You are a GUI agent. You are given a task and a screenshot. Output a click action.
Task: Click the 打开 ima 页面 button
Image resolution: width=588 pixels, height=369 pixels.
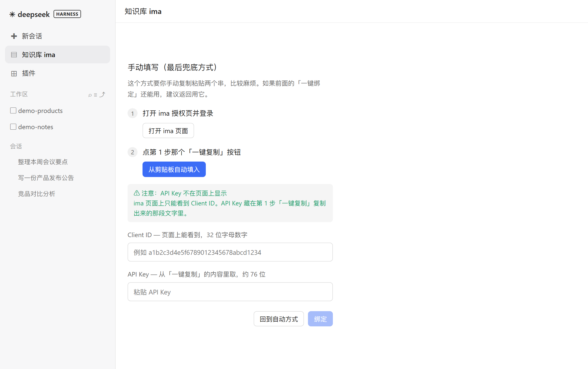pyautogui.click(x=168, y=131)
